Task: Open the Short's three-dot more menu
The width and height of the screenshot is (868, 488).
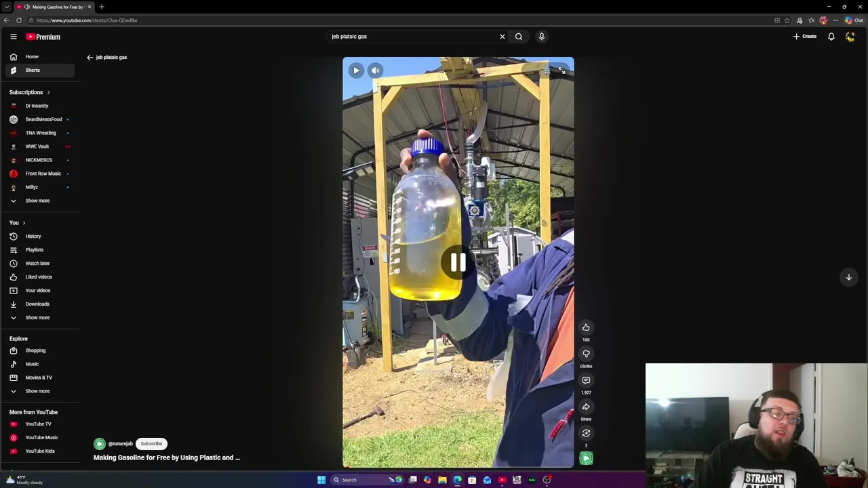Action: pos(547,70)
